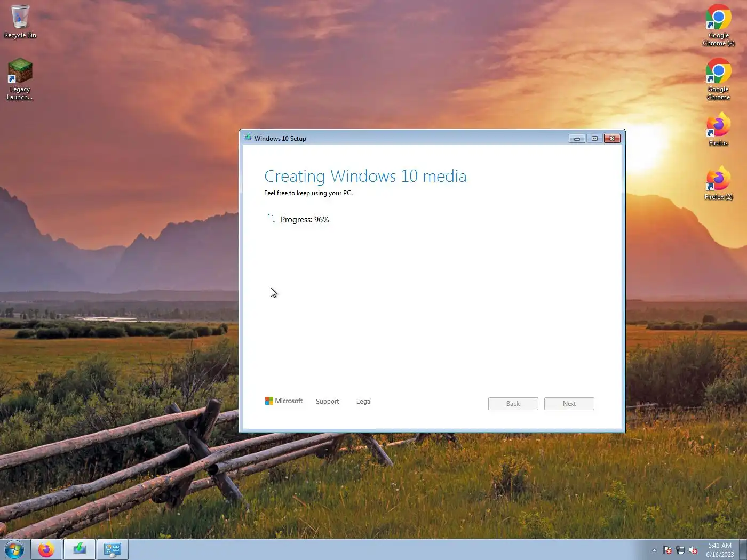Click 'Feel free to keep using your PC.' text

pos(308,193)
